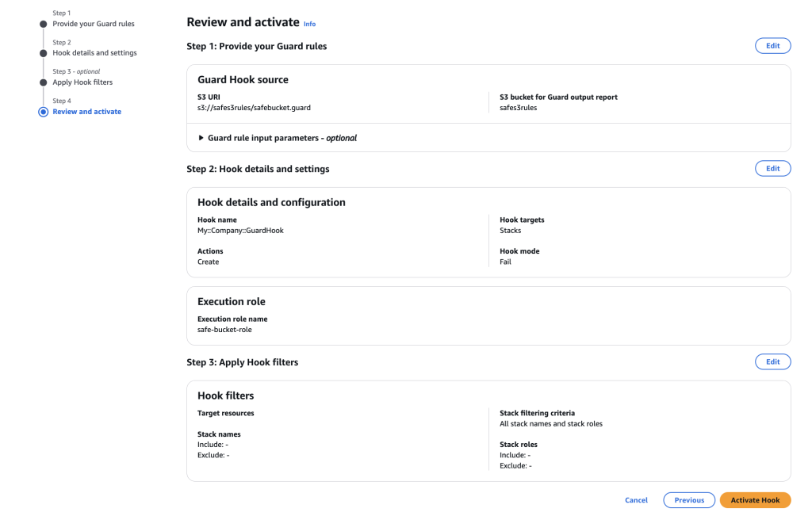Click the Step 1 progress indicator circle
Image resolution: width=812 pixels, height=516 pixels.
(42, 23)
